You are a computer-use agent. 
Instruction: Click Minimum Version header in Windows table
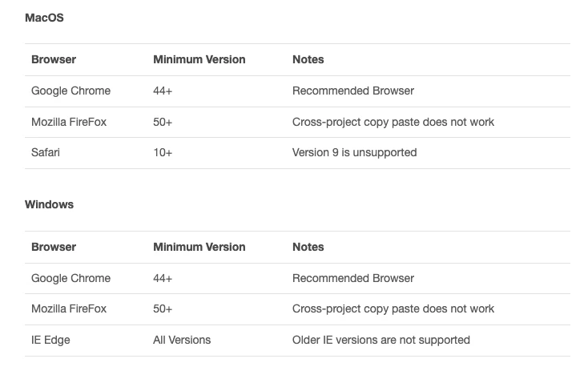tap(199, 247)
